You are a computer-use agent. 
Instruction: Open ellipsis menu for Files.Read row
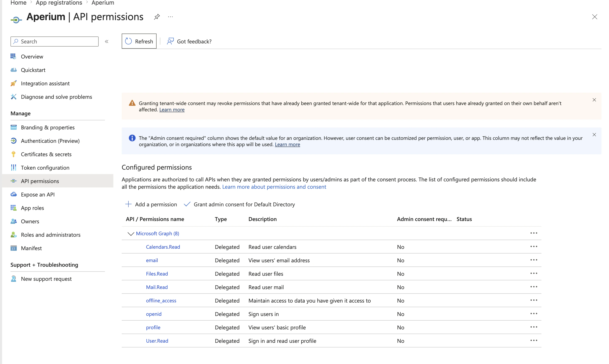tap(533, 273)
